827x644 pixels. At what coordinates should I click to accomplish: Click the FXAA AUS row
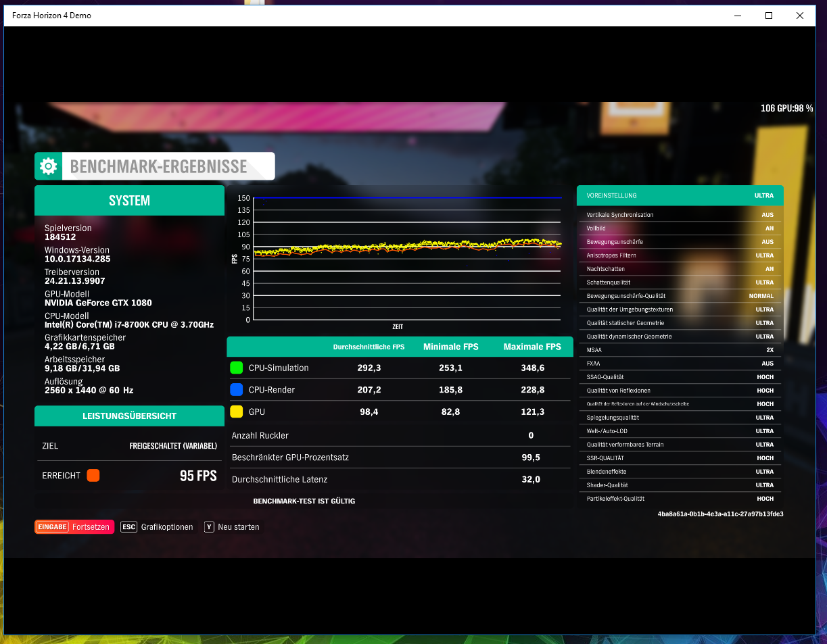coord(680,364)
